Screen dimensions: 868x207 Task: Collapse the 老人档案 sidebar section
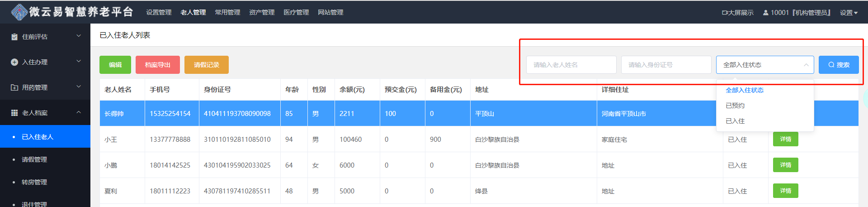79,112
